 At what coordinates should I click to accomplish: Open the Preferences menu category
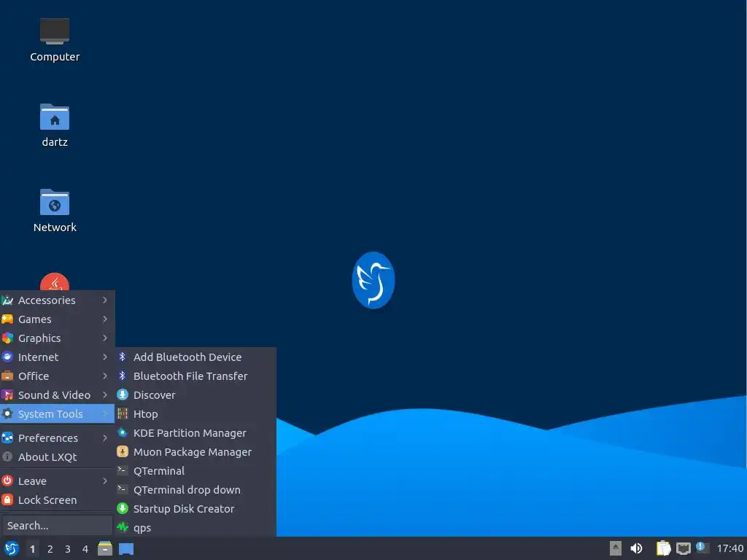[57, 437]
